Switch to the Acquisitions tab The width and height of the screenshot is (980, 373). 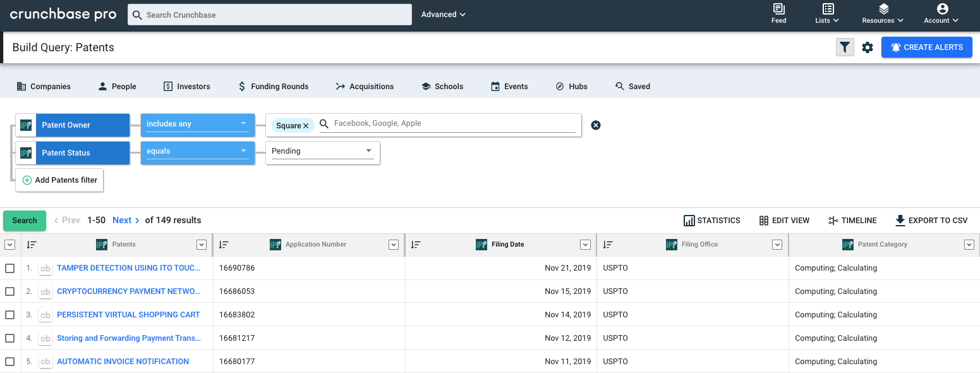365,87
